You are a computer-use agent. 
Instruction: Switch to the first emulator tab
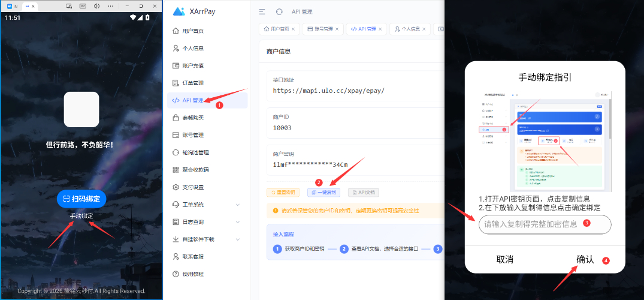pos(13,6)
